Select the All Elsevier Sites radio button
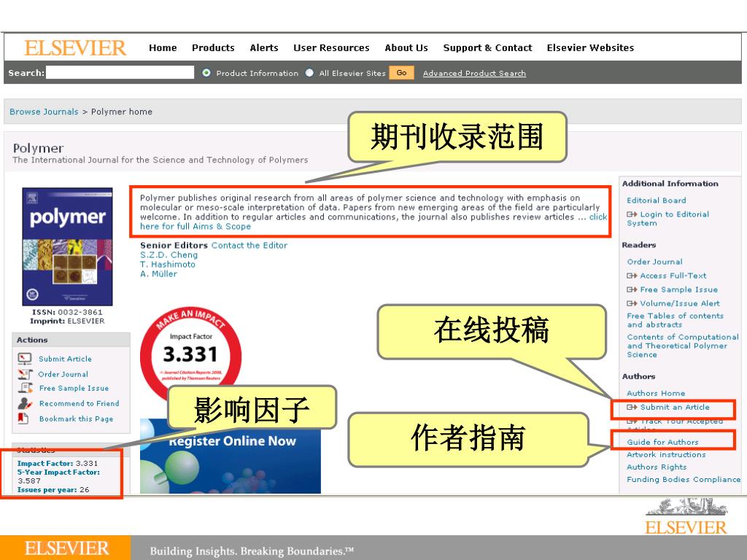Screen dimensions: 747x560 point(309,73)
